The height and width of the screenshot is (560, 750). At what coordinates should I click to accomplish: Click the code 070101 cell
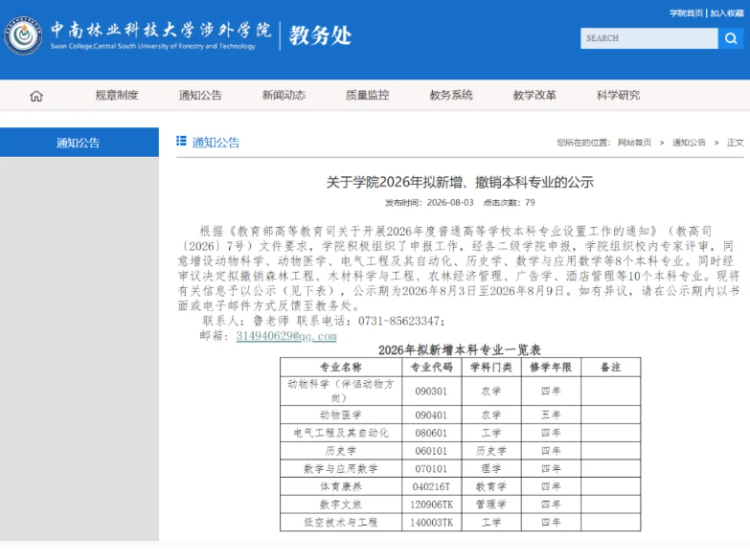pyautogui.click(x=431, y=469)
